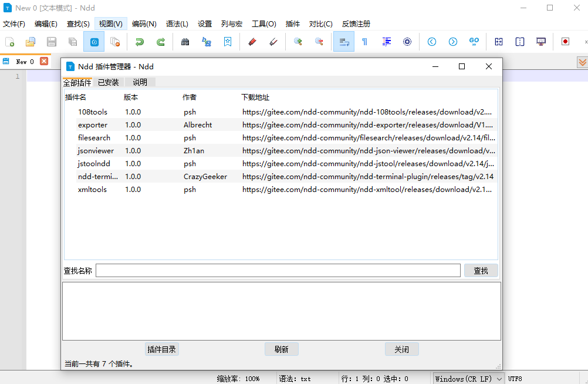Open the 视图(V) menu
Screen dimensions: 588x384
point(111,24)
